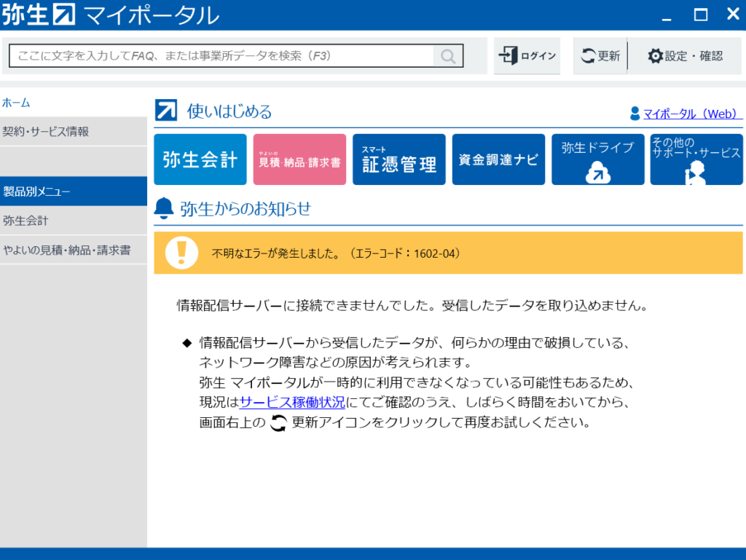Click the ログイン login button
Image resolution: width=746 pixels, height=560 pixels.
527,56
